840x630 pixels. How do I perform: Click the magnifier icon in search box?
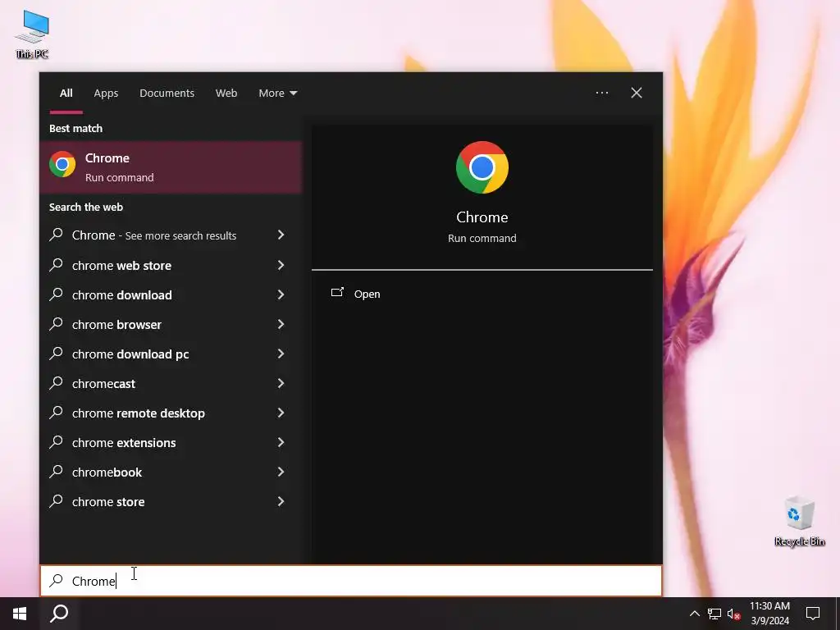click(57, 580)
